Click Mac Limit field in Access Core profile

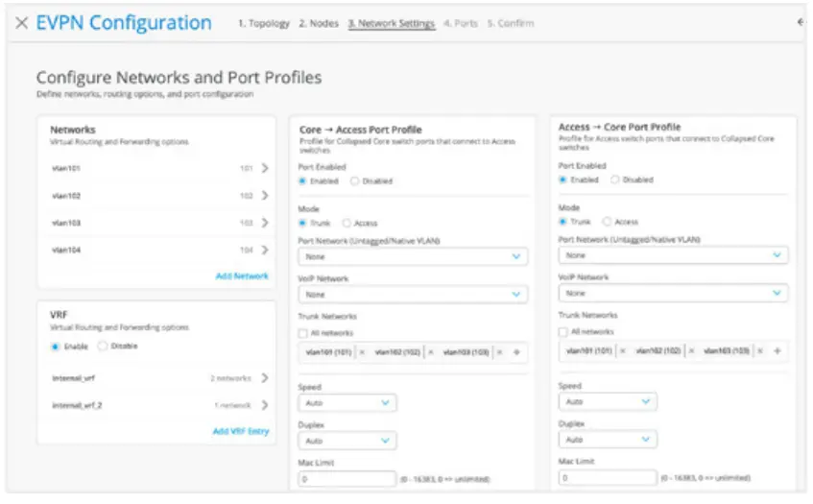(607, 477)
